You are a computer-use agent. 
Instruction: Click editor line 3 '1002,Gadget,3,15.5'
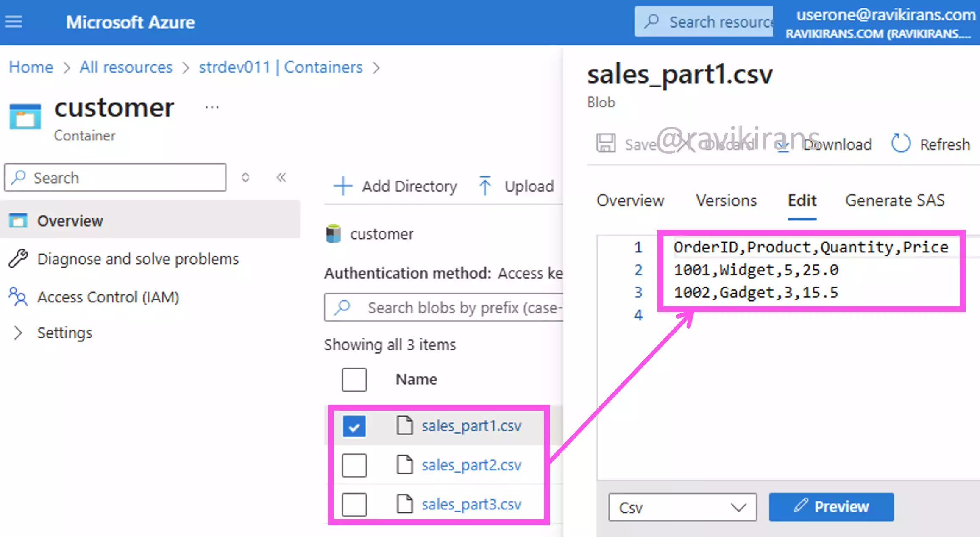click(x=756, y=292)
